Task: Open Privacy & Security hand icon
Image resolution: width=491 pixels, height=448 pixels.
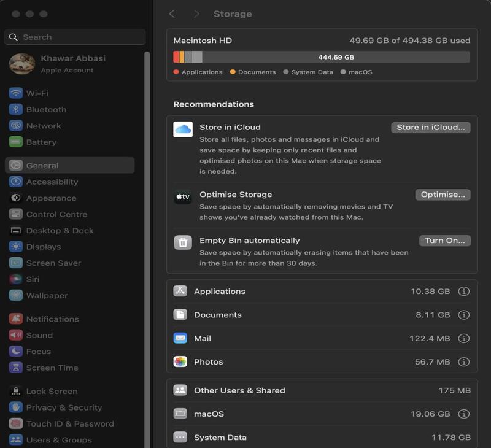Action: pyautogui.click(x=16, y=407)
